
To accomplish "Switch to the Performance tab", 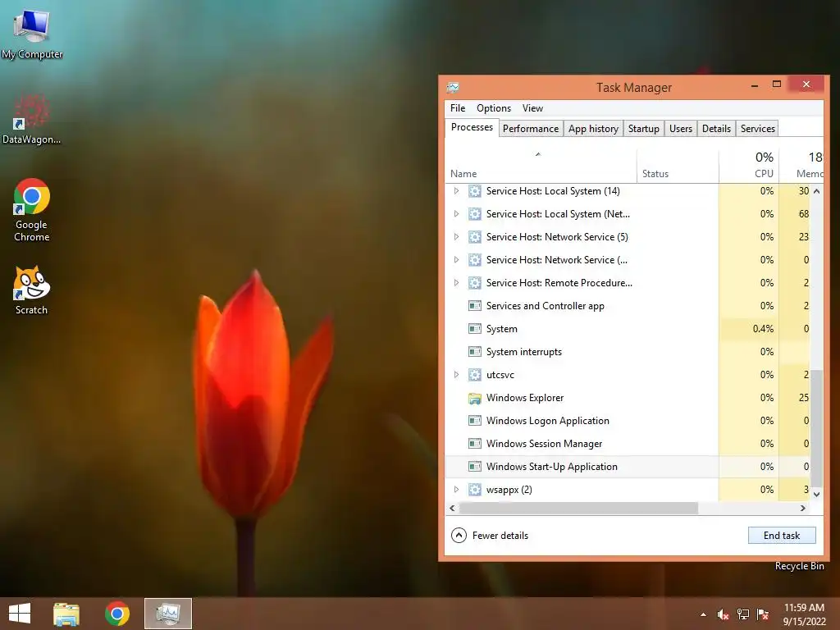I will (x=531, y=129).
